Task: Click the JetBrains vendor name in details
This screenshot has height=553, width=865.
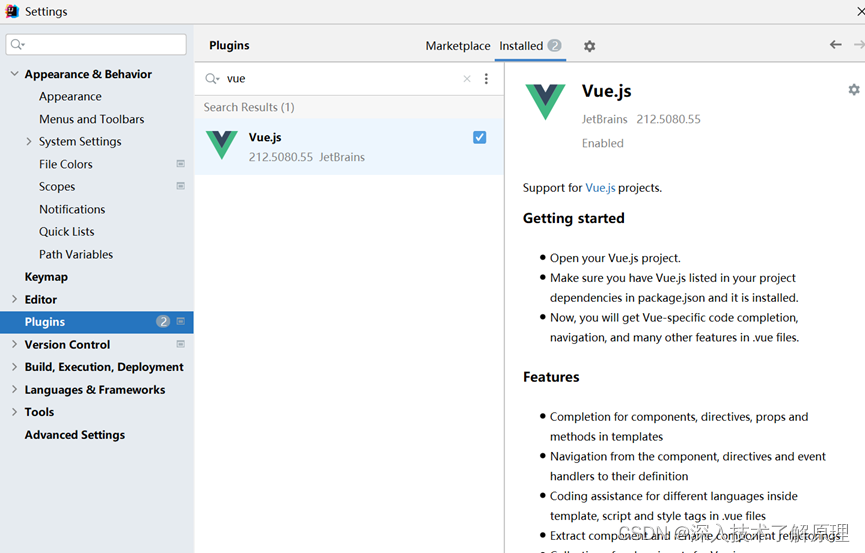Action: pyautogui.click(x=604, y=119)
